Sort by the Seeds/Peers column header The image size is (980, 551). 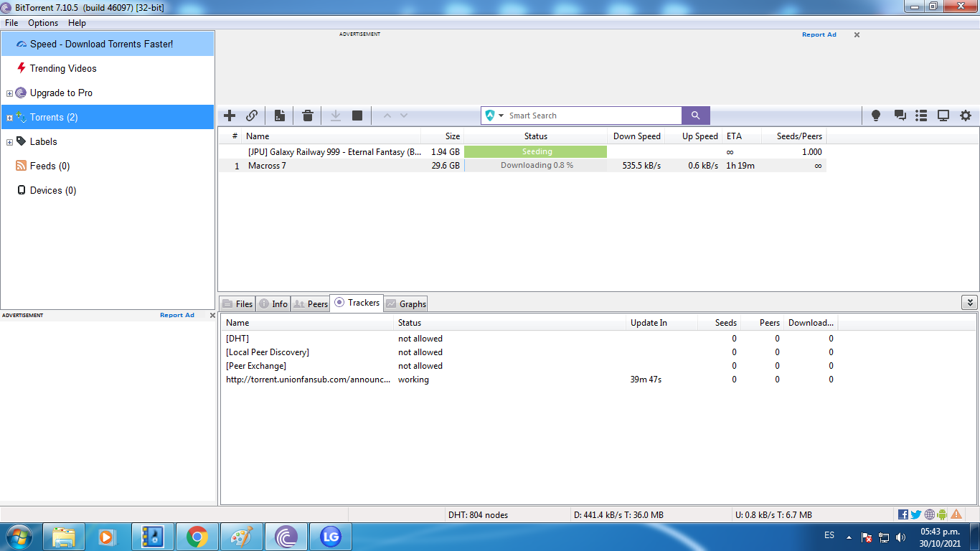point(794,136)
